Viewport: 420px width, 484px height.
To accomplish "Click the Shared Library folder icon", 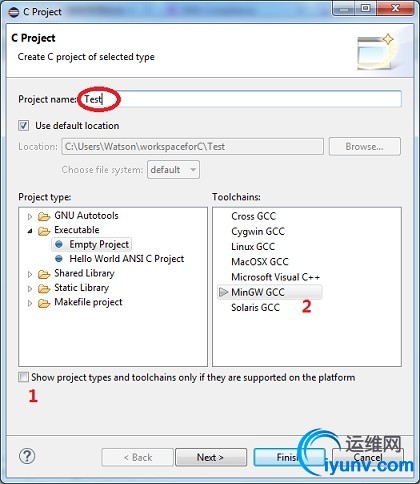I will coord(44,274).
